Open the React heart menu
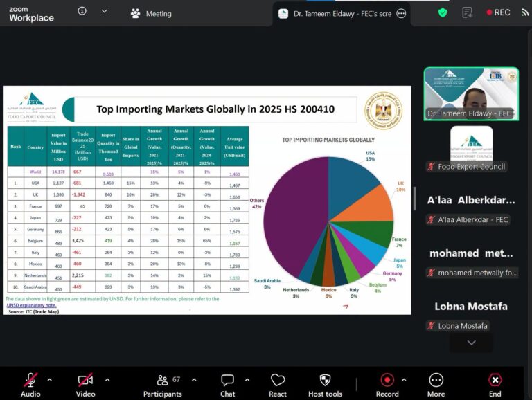This screenshot has width=532, height=400. point(278,385)
